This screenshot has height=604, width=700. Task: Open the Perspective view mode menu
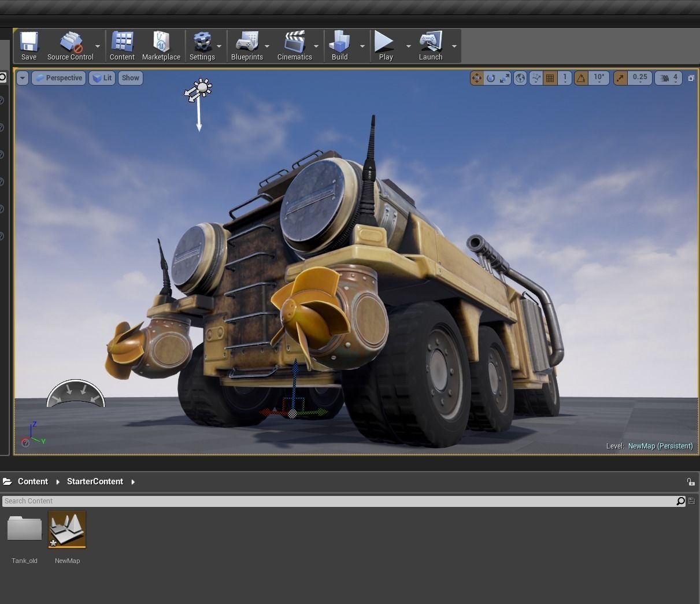[x=59, y=78]
